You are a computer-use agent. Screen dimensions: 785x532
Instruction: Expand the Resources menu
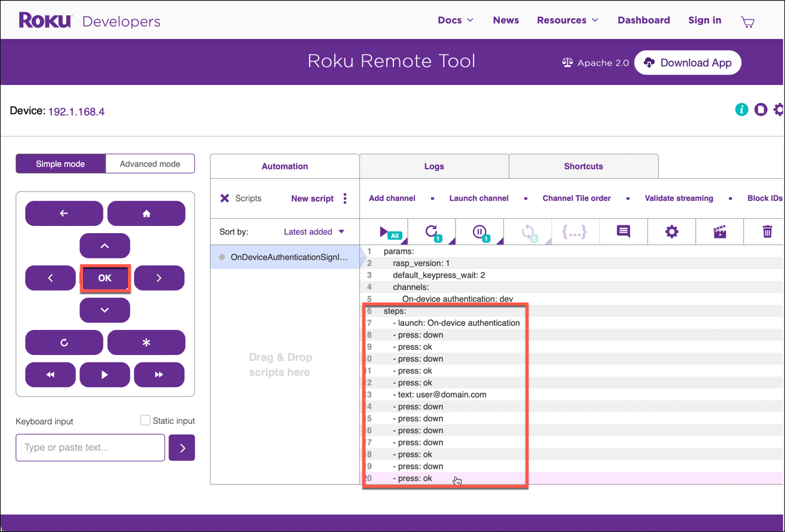tap(567, 20)
